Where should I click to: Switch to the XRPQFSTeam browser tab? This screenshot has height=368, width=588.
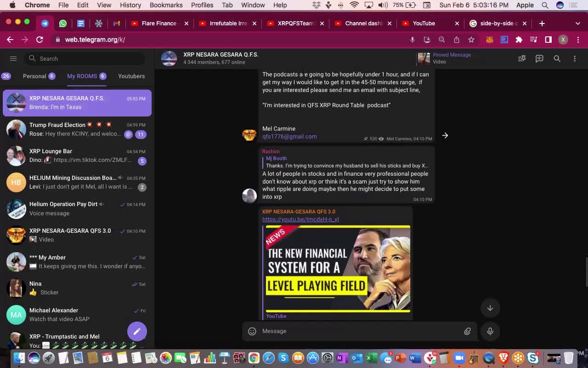295,23
